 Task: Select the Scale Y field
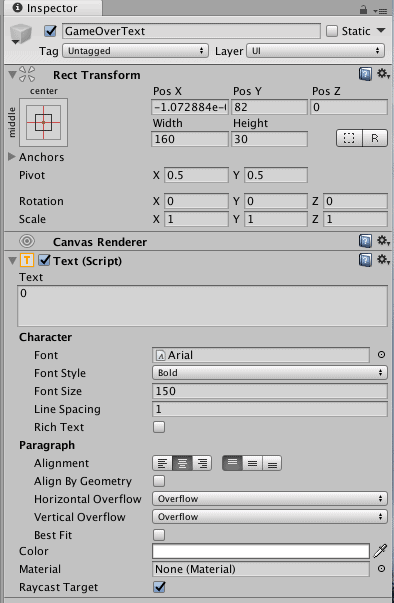tap(276, 219)
